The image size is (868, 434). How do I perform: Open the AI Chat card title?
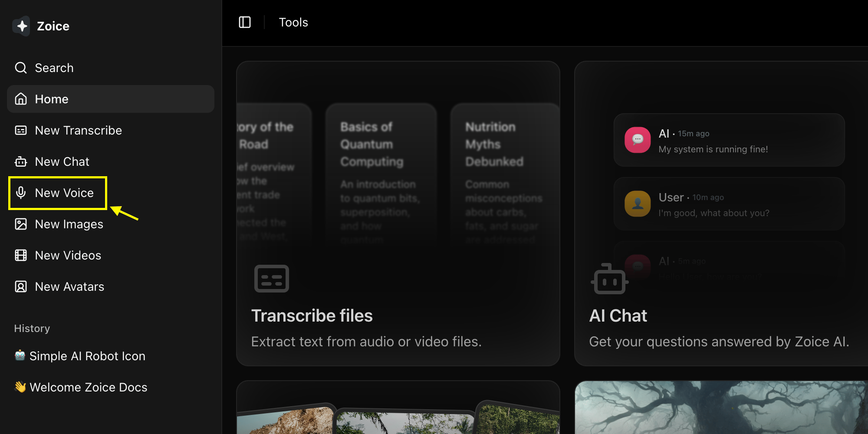[x=618, y=316]
